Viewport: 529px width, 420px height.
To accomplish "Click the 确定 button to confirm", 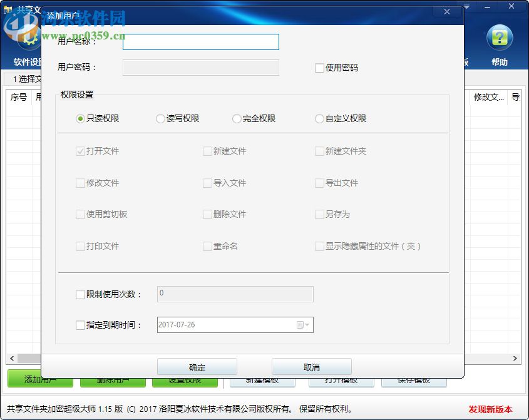I will coord(198,366).
